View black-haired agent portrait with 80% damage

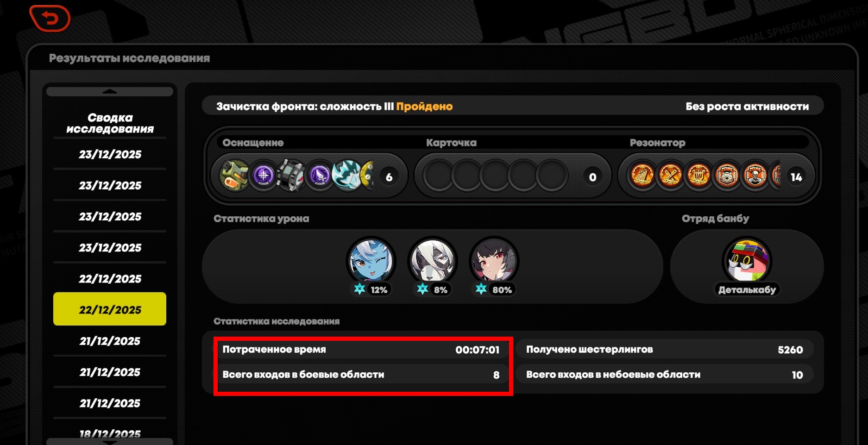(494, 261)
